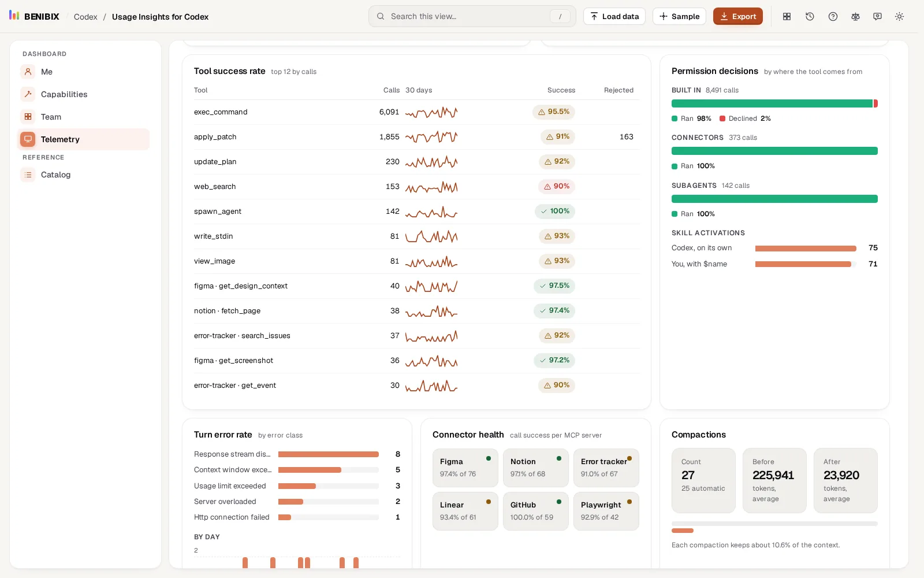
Task: Click the compaction Count 27 card
Action: coord(703,480)
